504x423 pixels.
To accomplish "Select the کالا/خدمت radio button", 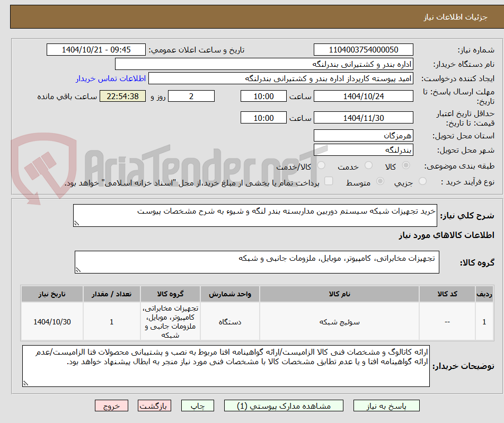I will pos(321,165).
